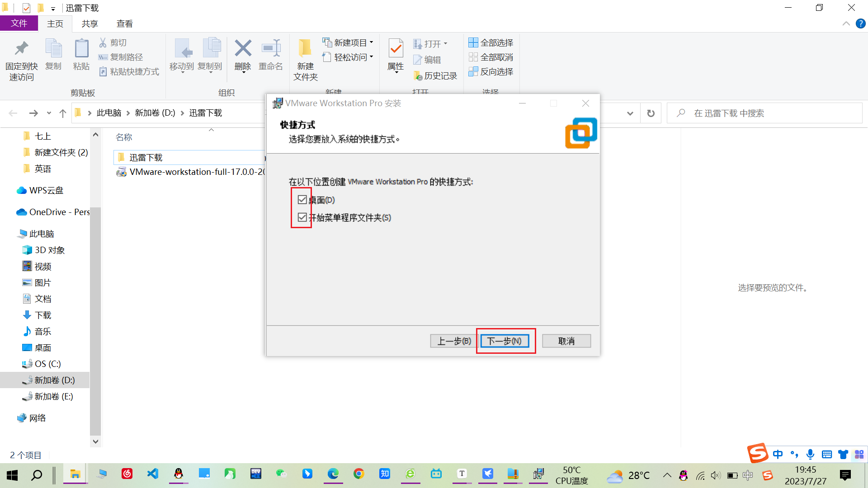Click Invert Selection (反向选择) icon
The width and height of the screenshot is (868, 488).
(x=473, y=71)
